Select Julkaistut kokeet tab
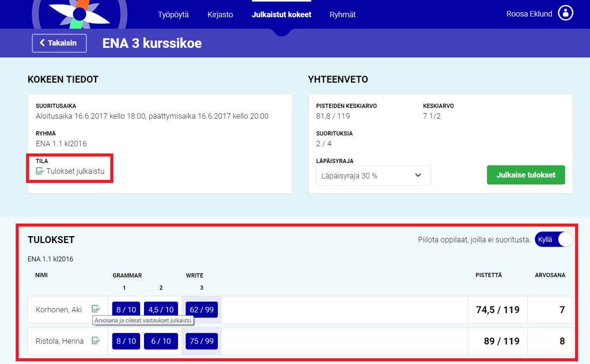This screenshot has height=364, width=590. coord(281,14)
